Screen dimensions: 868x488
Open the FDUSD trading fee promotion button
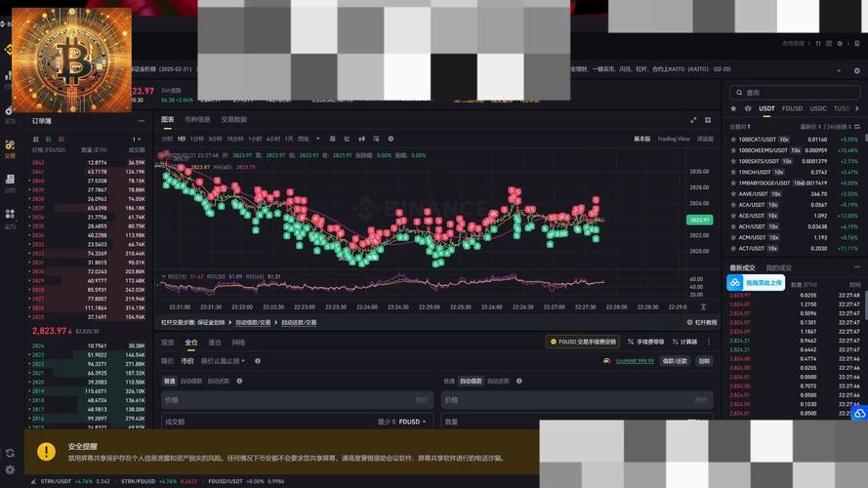(x=582, y=342)
